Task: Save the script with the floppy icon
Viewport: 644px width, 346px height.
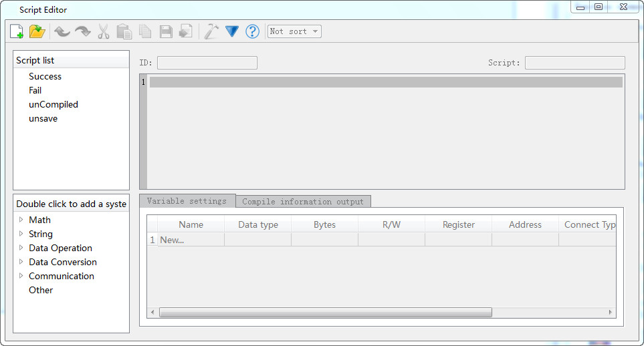Action: coord(166,31)
